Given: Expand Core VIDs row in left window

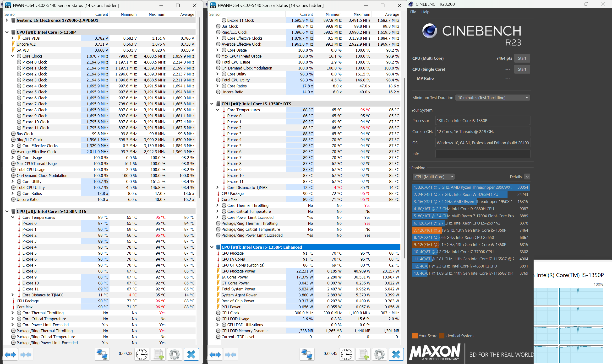Looking at the screenshot, I should click(12, 38).
